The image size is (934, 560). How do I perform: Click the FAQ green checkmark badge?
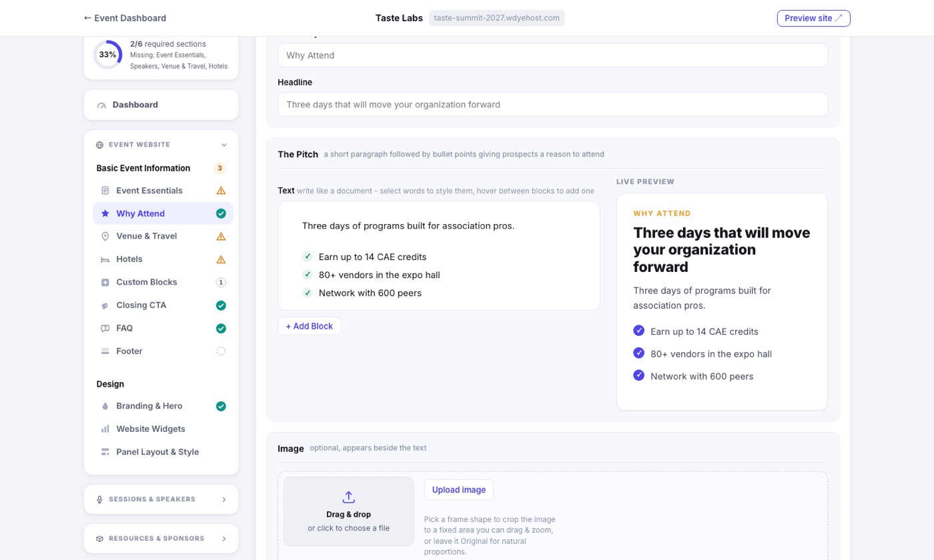[221, 328]
